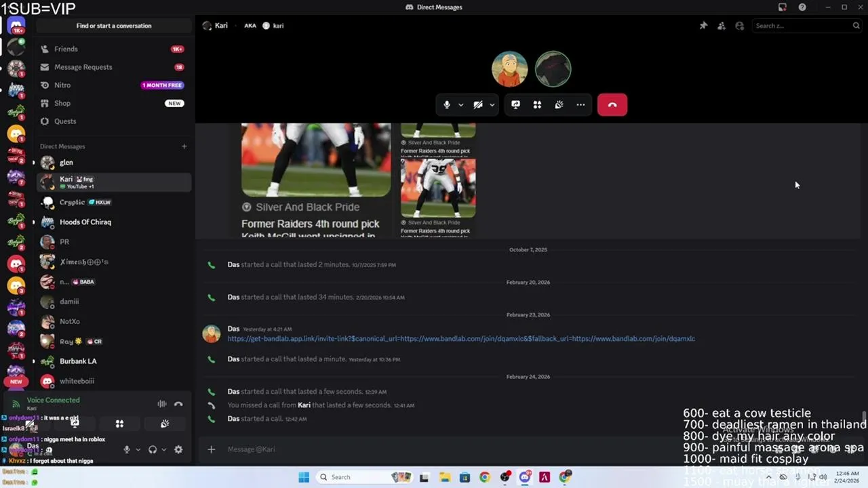Click Kari's dark avatar in call
The image size is (868, 488).
coord(553,69)
